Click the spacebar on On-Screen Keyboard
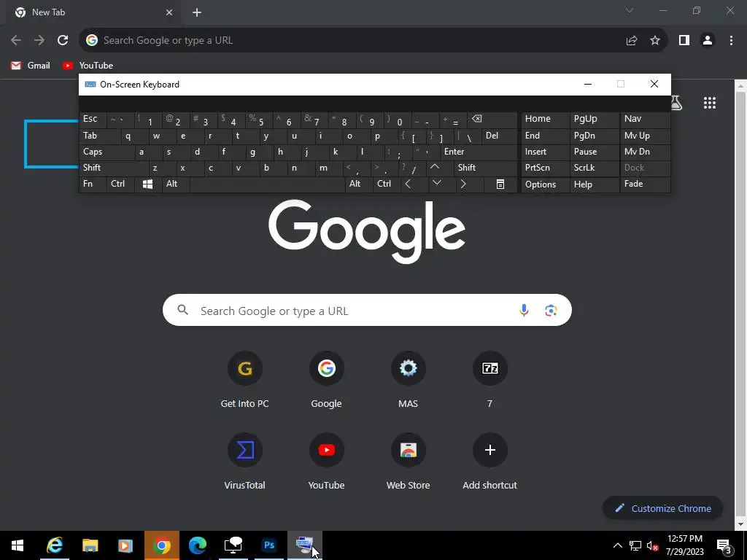Image resolution: width=747 pixels, height=560 pixels. click(267, 184)
